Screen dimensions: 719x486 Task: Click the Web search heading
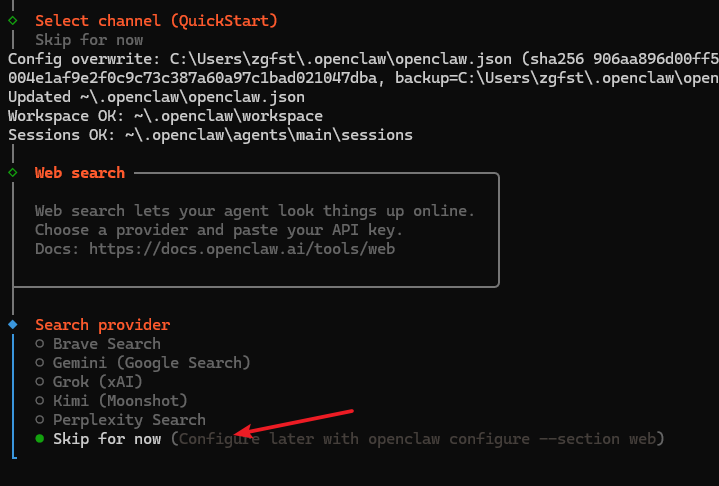(80, 173)
